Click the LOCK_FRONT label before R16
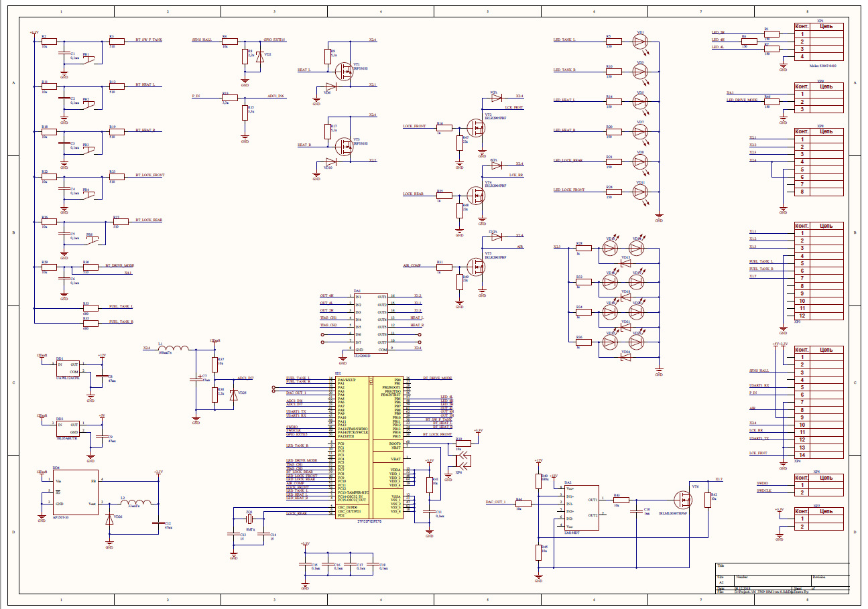 tap(414, 127)
